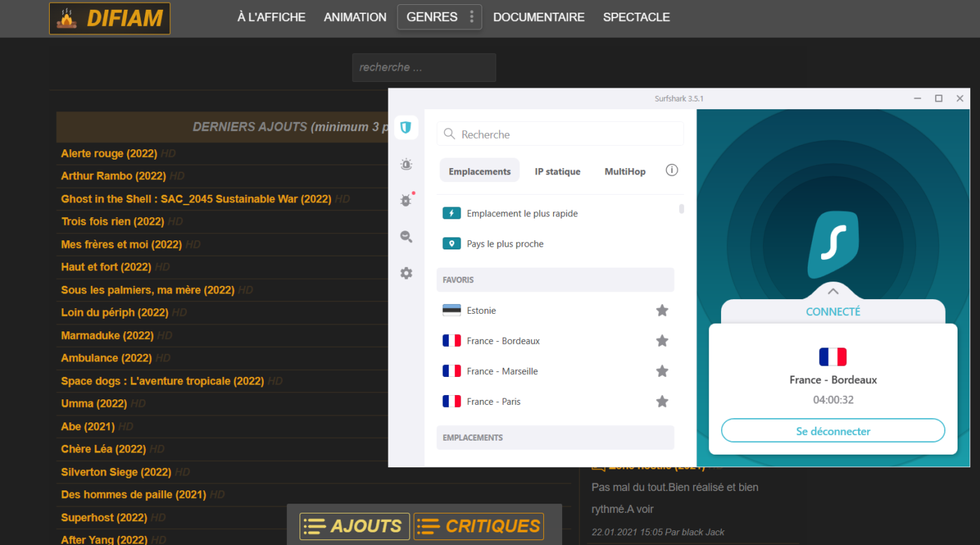Open the Antivirus bug icon in sidebar

pyautogui.click(x=406, y=200)
